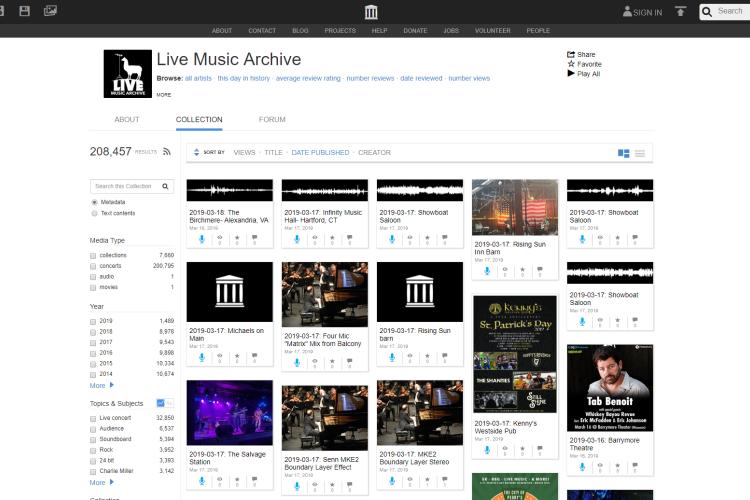Image resolution: width=750 pixels, height=500 pixels.
Task: Click review bubble on Rising Sun barn item
Action: point(444,356)
